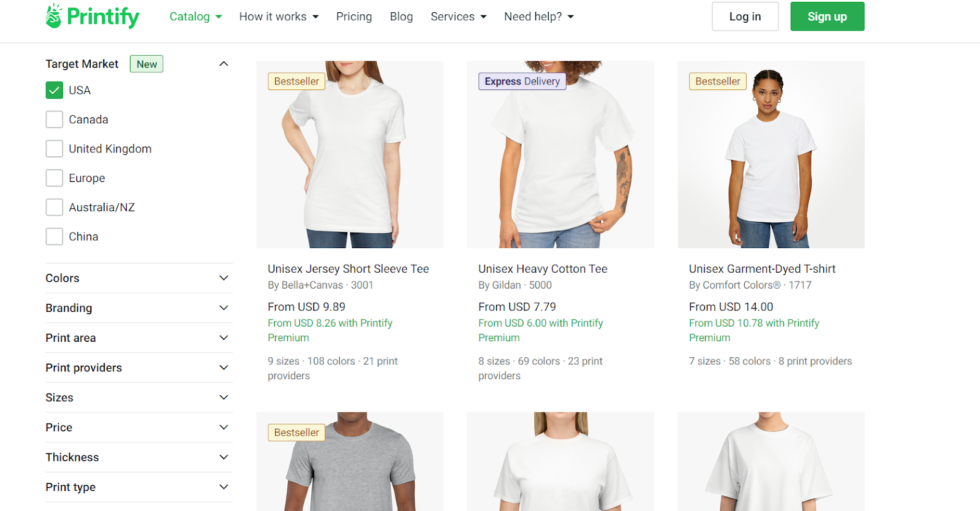This screenshot has width=980, height=511.
Task: Click Bestseller badge on Jersey Short Sleeve Tee
Action: [x=296, y=81]
